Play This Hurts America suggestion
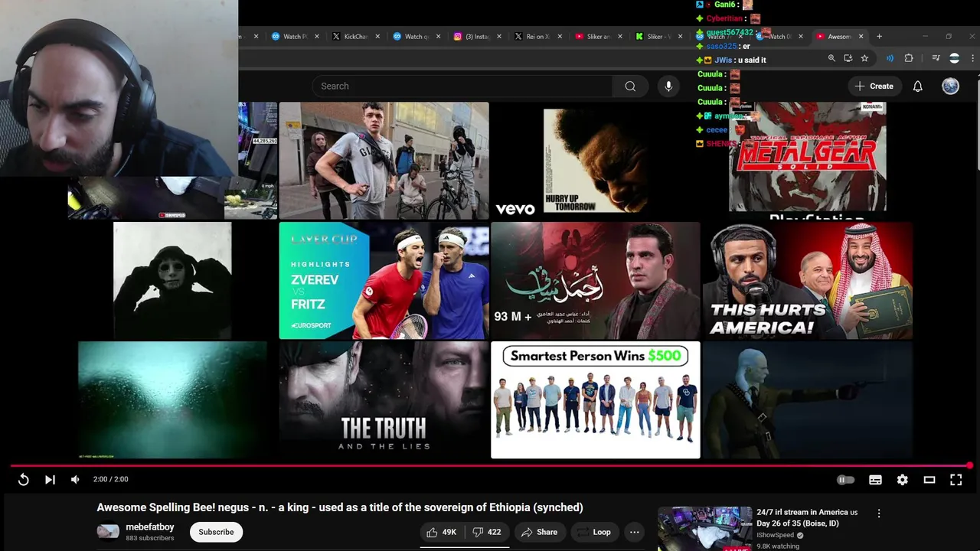The height and width of the screenshot is (551, 980). click(808, 281)
